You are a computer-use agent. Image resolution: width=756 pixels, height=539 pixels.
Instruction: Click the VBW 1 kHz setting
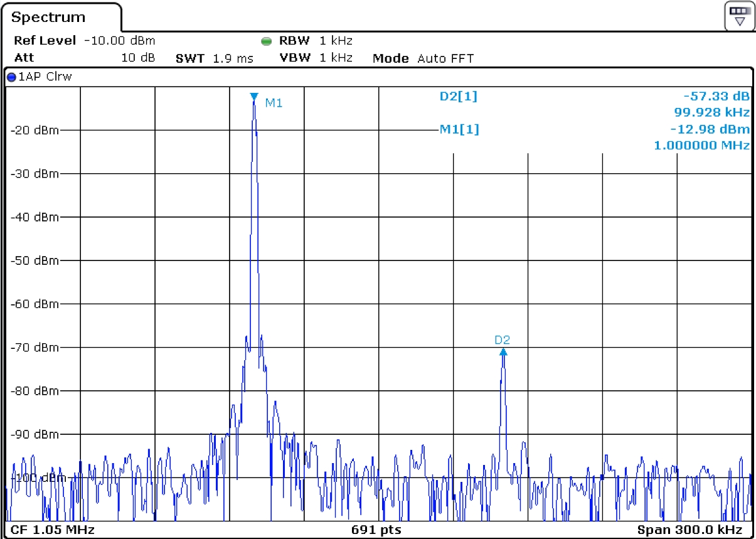coord(316,58)
